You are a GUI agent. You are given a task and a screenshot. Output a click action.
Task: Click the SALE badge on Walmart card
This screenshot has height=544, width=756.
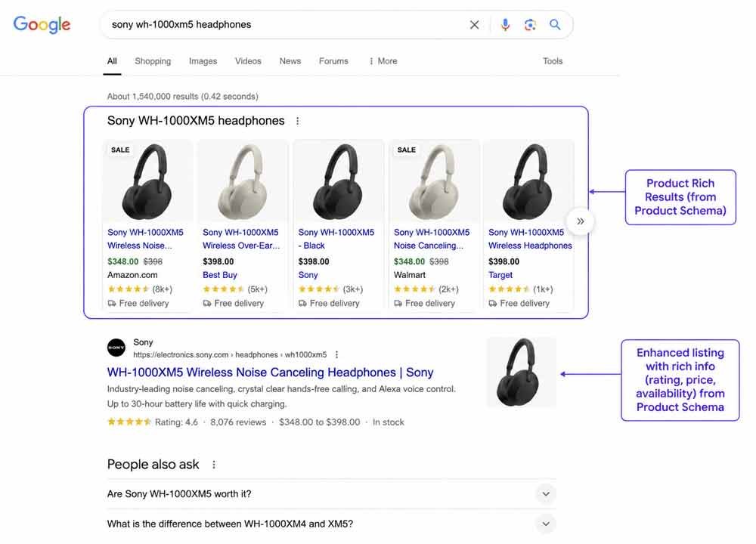pos(407,150)
